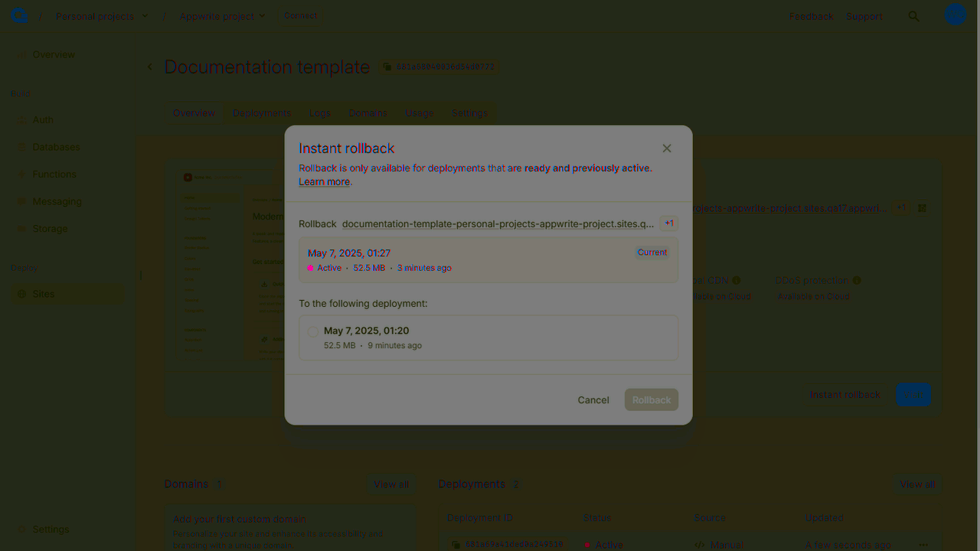Click the DDoS protection info icon
Viewport: 980px width, 551px height.
pos(857,281)
